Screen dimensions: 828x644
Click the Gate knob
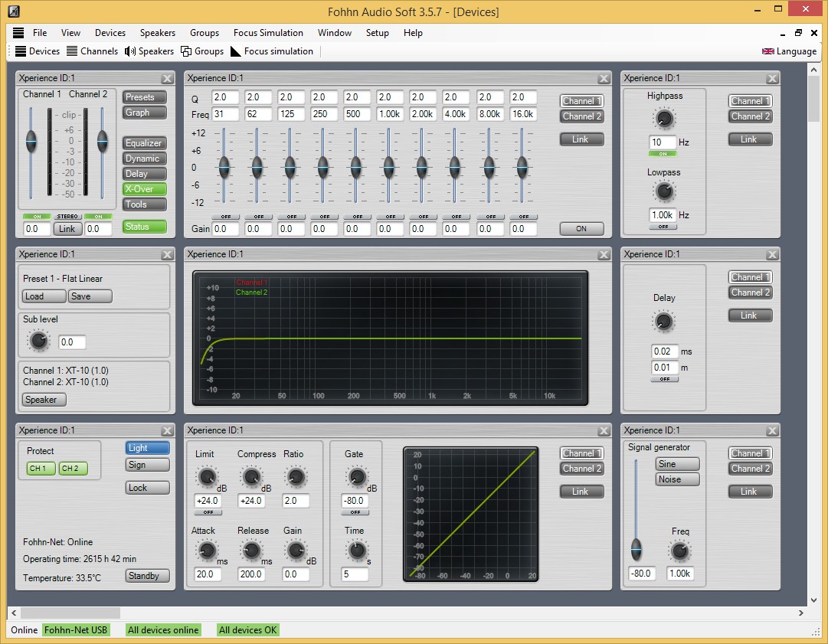coord(357,476)
